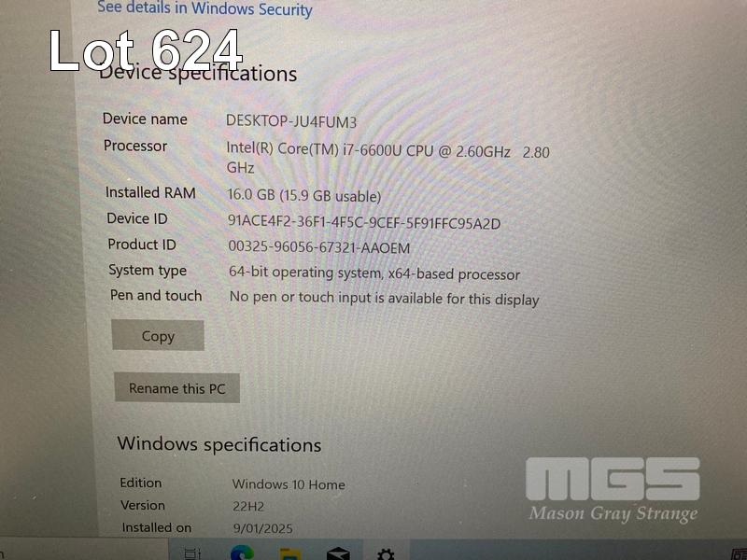Screen dimensions: 747x560
Task: Click the Rename this PC button
Action: pos(176,388)
